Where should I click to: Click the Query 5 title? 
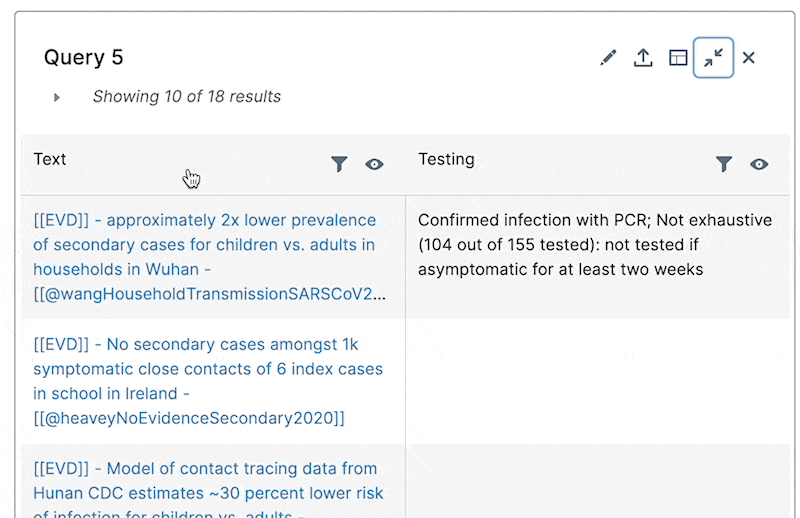pyautogui.click(x=84, y=57)
